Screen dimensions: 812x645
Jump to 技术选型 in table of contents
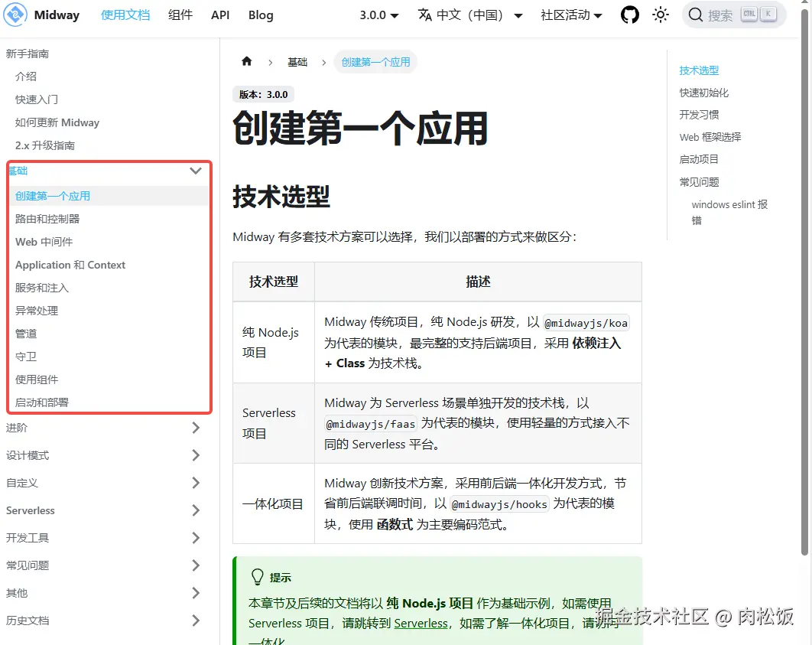click(x=699, y=70)
